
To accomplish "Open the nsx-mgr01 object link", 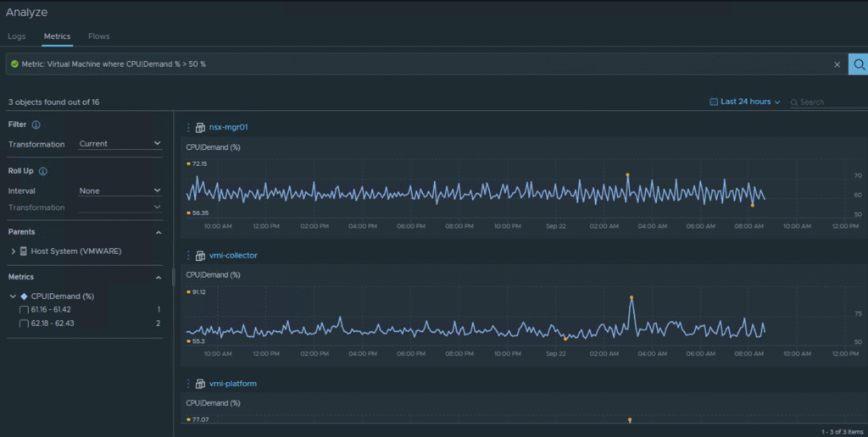I will pos(228,128).
